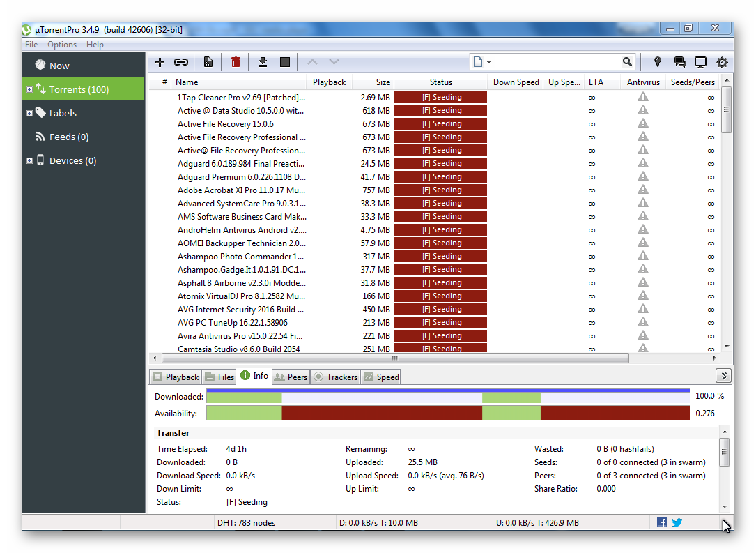
Task: Click the Downloaded progress bar
Action: click(x=448, y=396)
